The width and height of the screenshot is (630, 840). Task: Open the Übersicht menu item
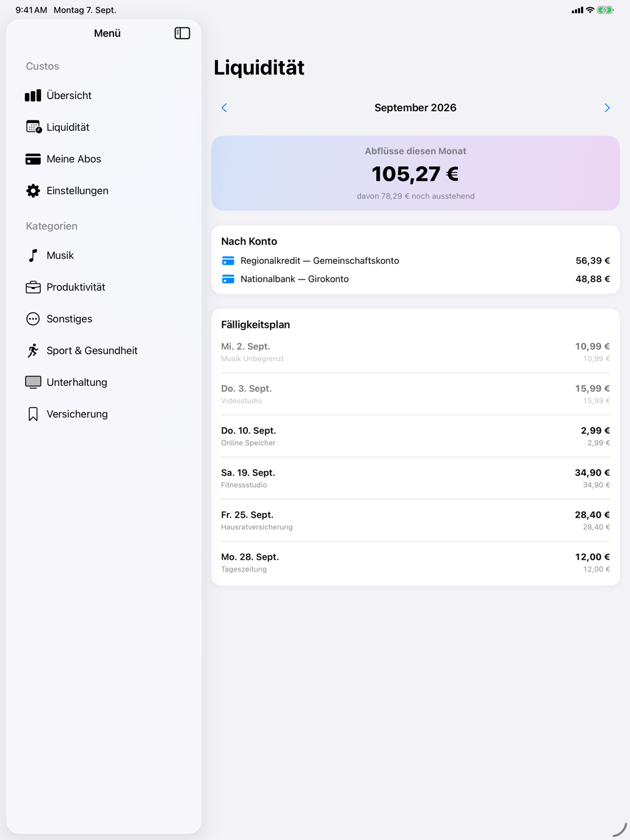pos(104,95)
